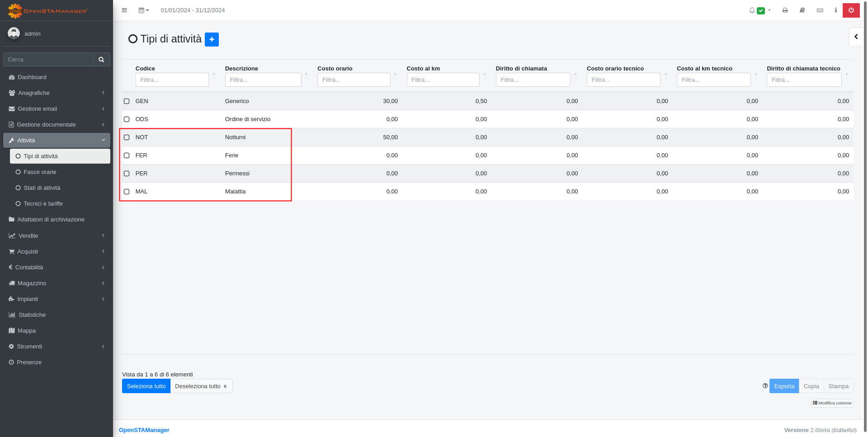The image size is (868, 437).
Task: Sort by Costo orario column arrows
Action: point(395,74)
